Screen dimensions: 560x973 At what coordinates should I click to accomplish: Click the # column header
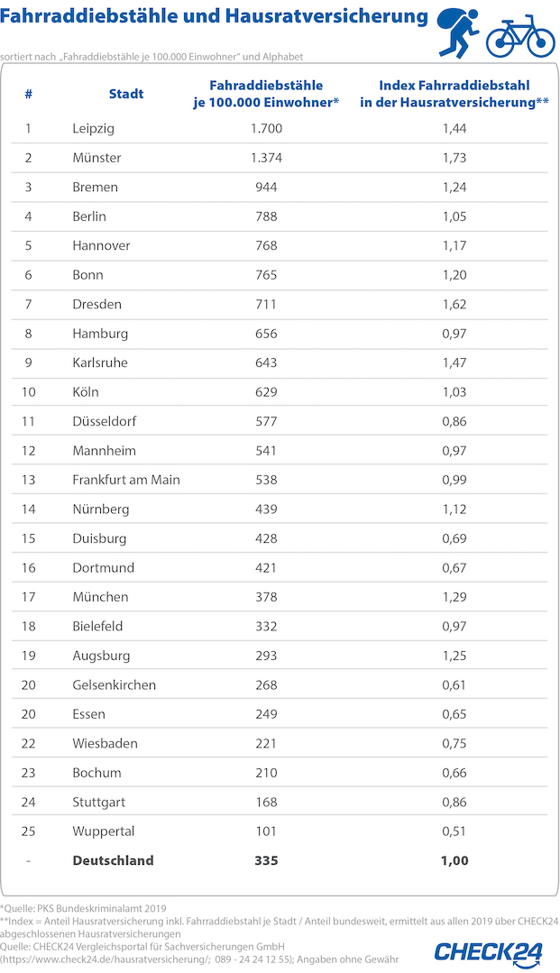(29, 94)
